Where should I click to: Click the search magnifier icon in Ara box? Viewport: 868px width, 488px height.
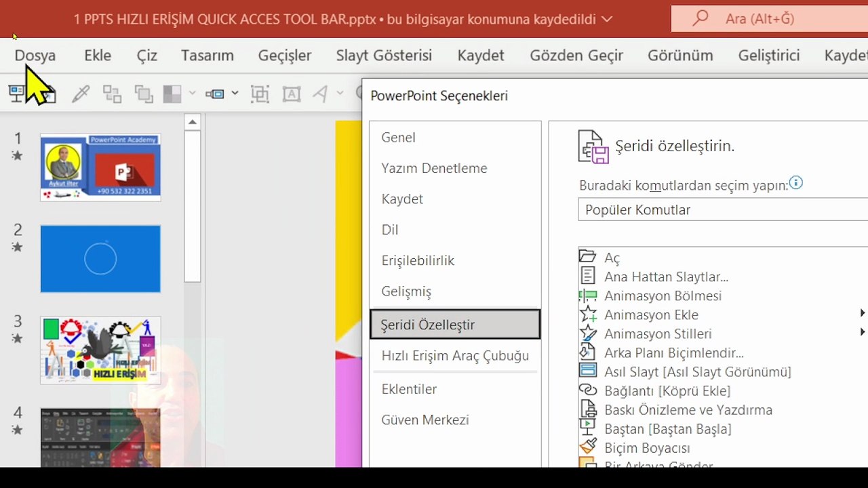(x=701, y=18)
